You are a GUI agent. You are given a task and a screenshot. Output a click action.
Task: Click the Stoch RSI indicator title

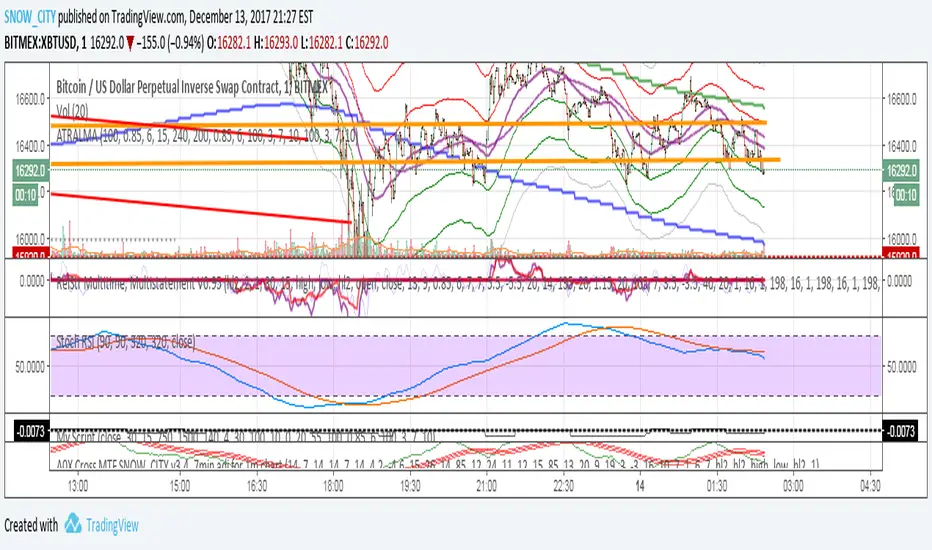click(x=125, y=342)
